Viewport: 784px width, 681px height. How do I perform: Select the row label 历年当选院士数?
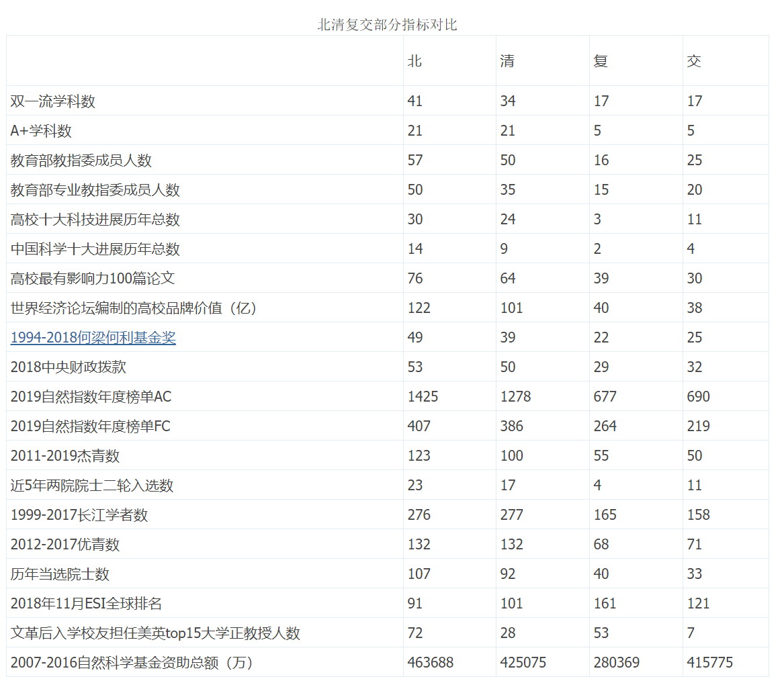coord(60,574)
